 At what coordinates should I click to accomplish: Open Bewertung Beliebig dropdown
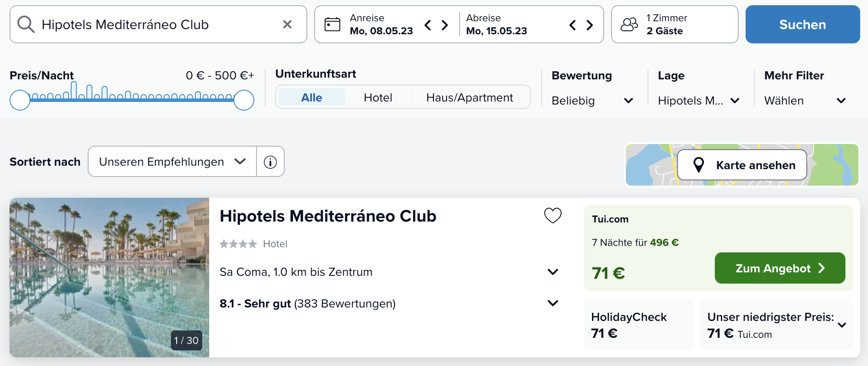click(x=592, y=101)
